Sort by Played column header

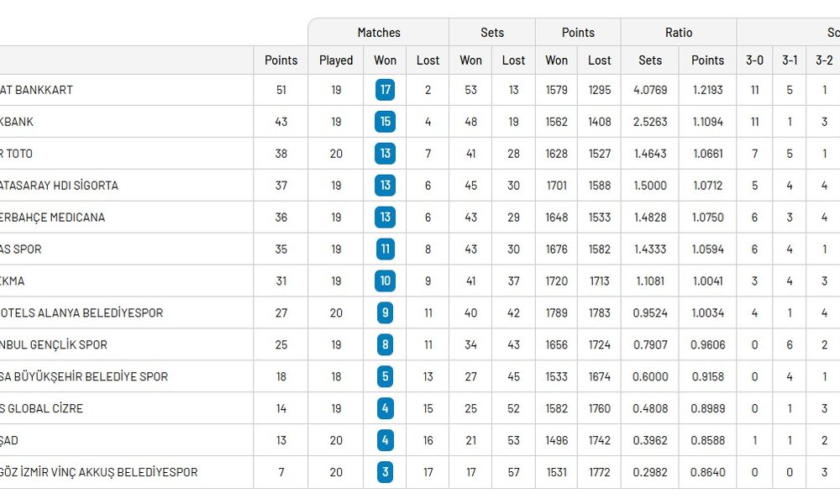point(336,60)
